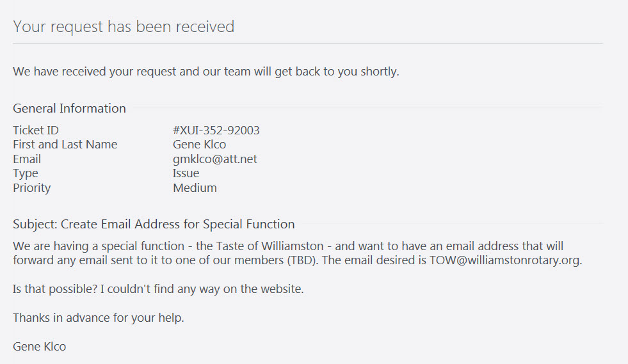The image size is (628, 364).
Task: Click the 'Medium' priority value
Action: click(x=195, y=188)
